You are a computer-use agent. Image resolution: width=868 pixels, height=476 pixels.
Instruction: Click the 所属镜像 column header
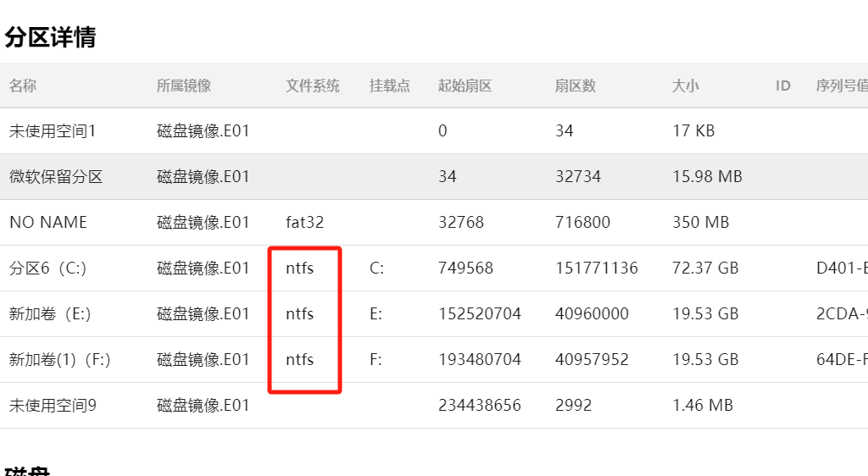[184, 86]
